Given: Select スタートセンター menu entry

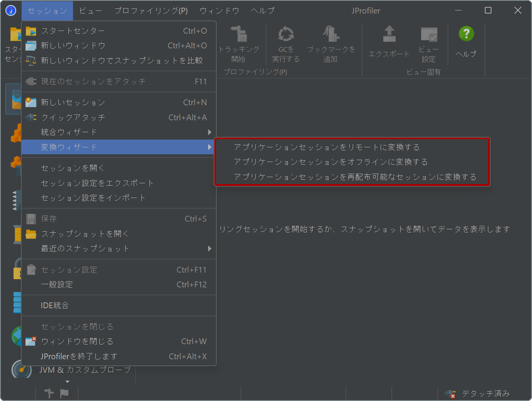Looking at the screenshot, I should (x=119, y=31).
